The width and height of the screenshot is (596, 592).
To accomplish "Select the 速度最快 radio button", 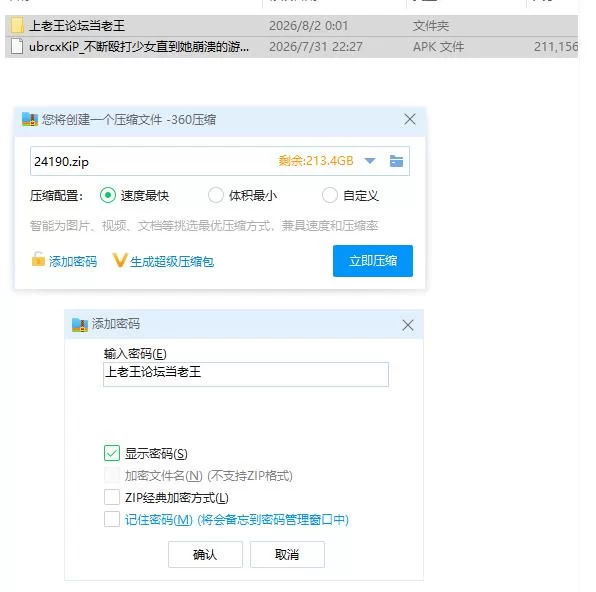I will [x=108, y=195].
